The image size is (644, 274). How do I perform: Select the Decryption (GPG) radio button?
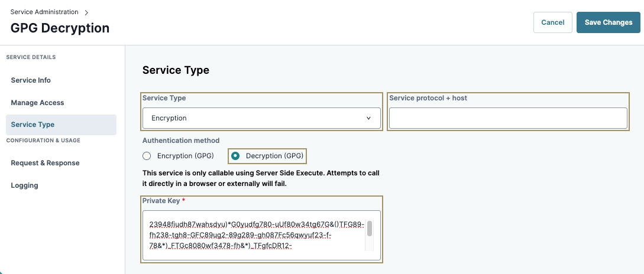click(235, 156)
